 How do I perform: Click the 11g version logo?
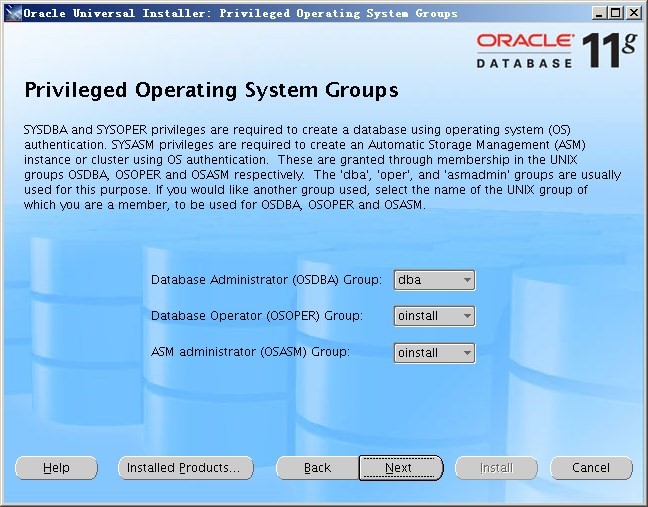coord(607,49)
